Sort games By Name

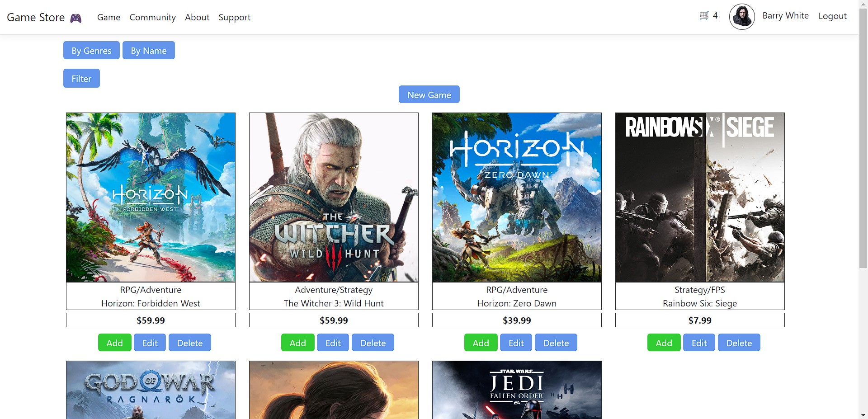(149, 50)
